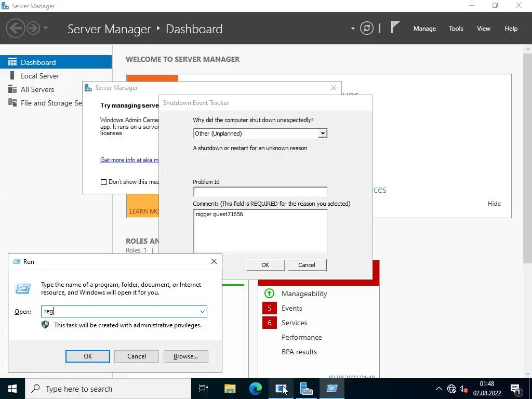Switch to Server Manager taskbar button

pyautogui.click(x=307, y=389)
